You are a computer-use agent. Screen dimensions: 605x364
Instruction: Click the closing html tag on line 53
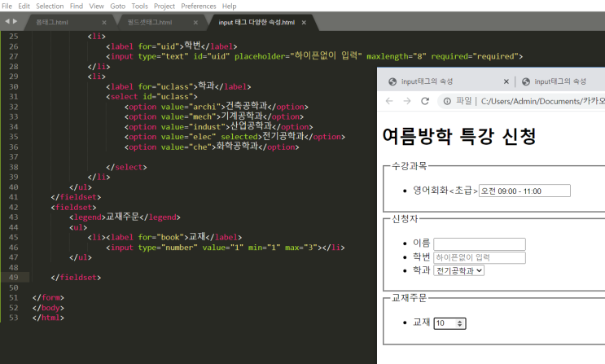point(48,318)
